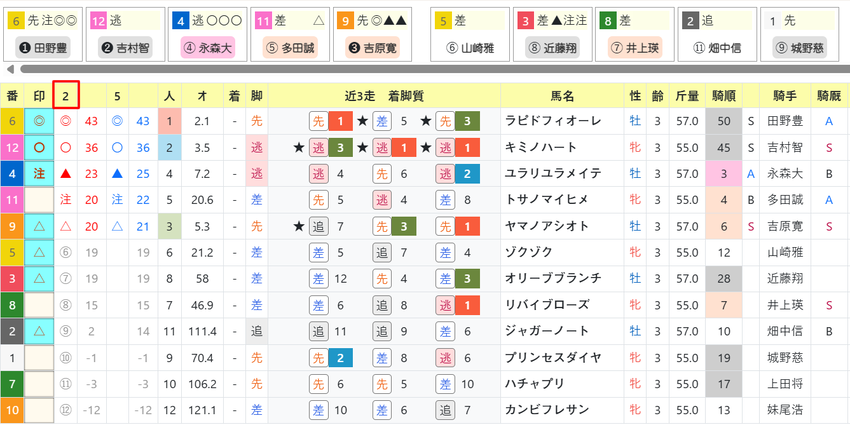Click the number 10 badge in カンビフレサン's row

[x=12, y=410]
